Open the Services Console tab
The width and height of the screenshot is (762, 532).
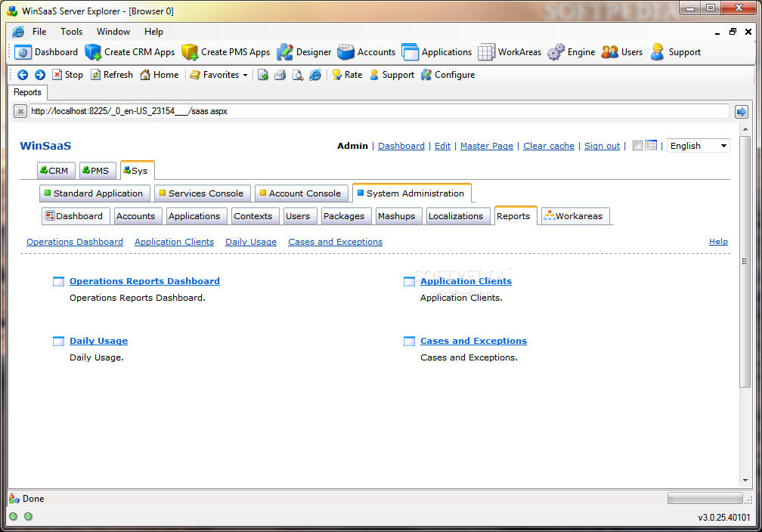click(x=202, y=193)
